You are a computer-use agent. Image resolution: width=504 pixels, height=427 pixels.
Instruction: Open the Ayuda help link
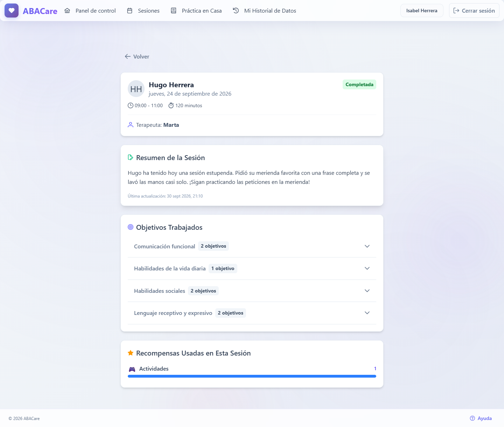coord(481,418)
